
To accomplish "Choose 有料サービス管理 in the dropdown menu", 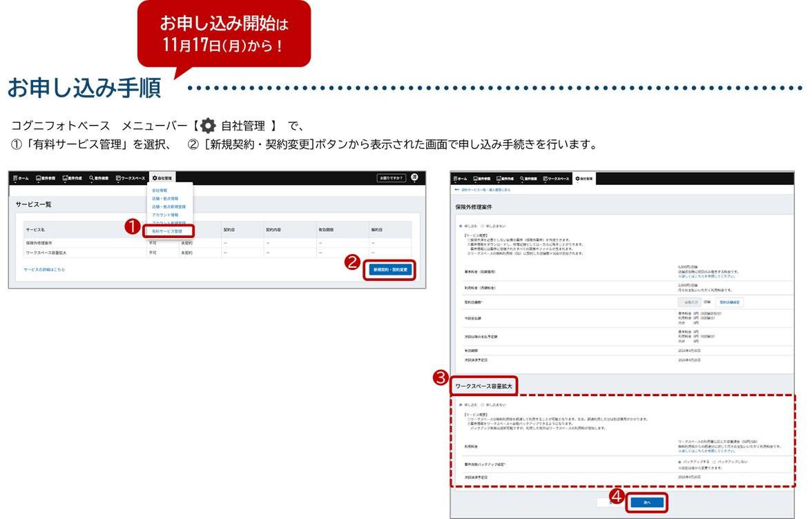I will pyautogui.click(x=167, y=231).
